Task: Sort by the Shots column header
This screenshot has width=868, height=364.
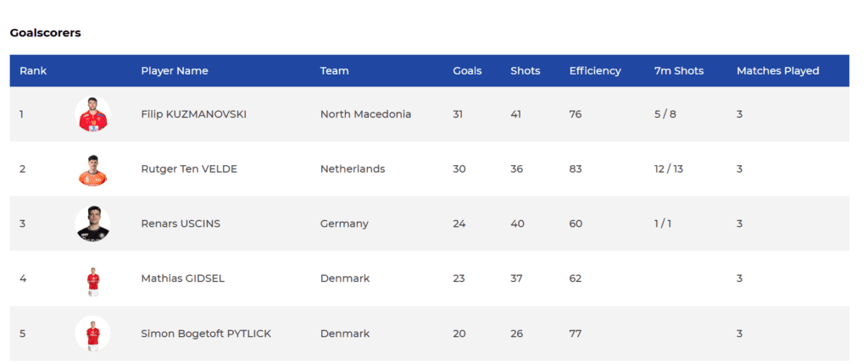Action: pyautogui.click(x=525, y=71)
